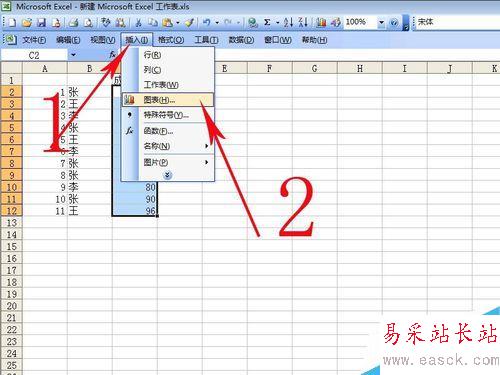This screenshot has height=375, width=500.
Task: Click the Print icon
Action: click(x=73, y=22)
